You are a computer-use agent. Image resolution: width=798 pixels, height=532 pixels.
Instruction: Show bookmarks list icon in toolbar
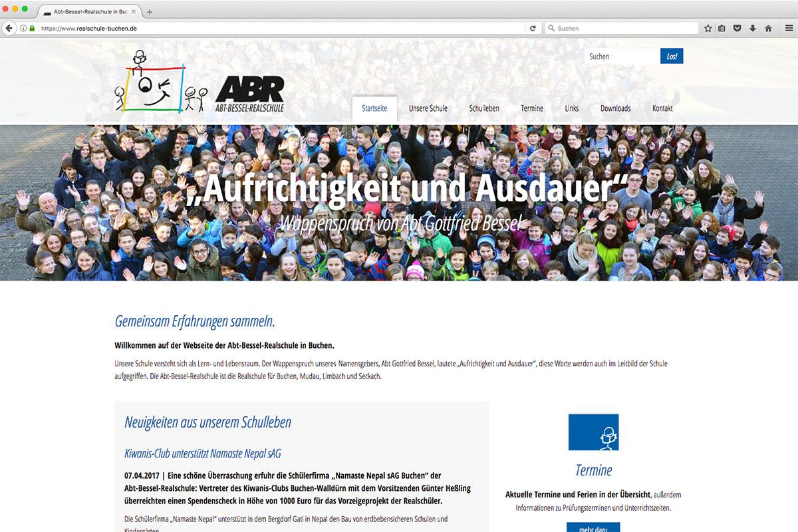pos(722,29)
